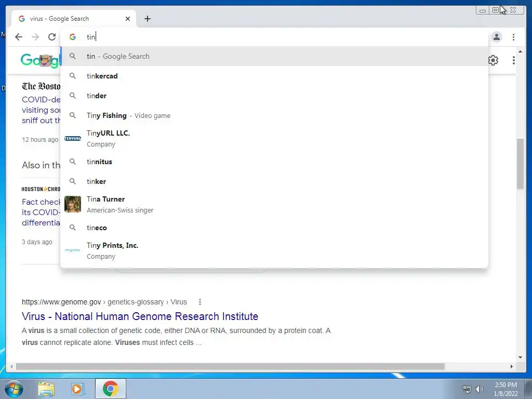Open a new browser tab

(x=147, y=19)
